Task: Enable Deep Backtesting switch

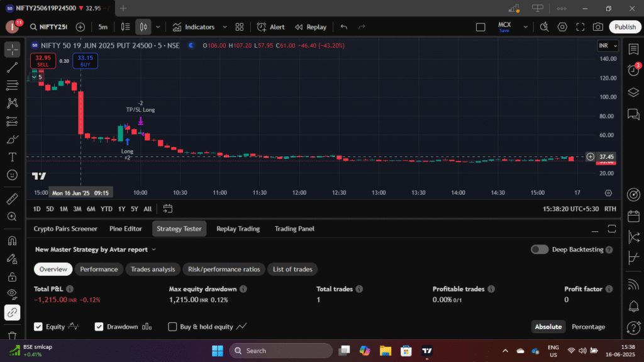Action: click(x=539, y=250)
